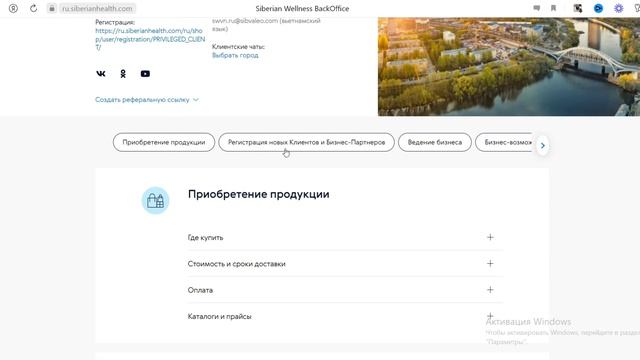Open the VK social network icon
The image size is (640, 360).
point(101,74)
